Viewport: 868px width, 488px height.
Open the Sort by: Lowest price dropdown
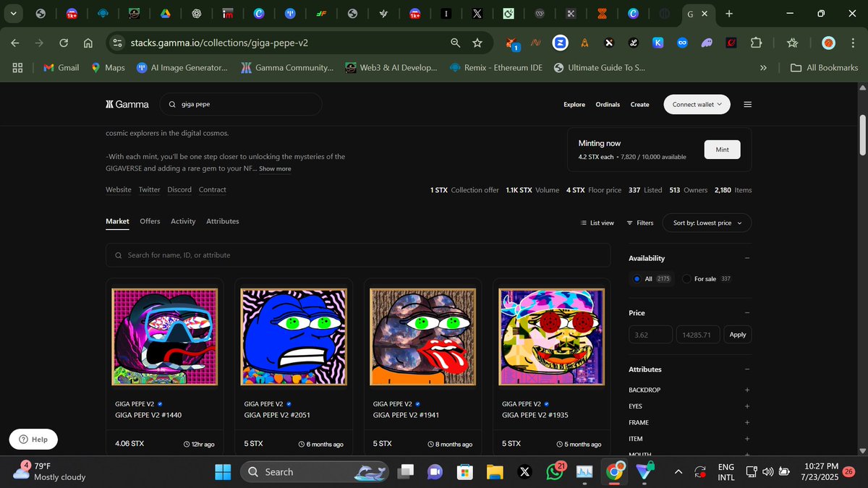click(x=707, y=223)
